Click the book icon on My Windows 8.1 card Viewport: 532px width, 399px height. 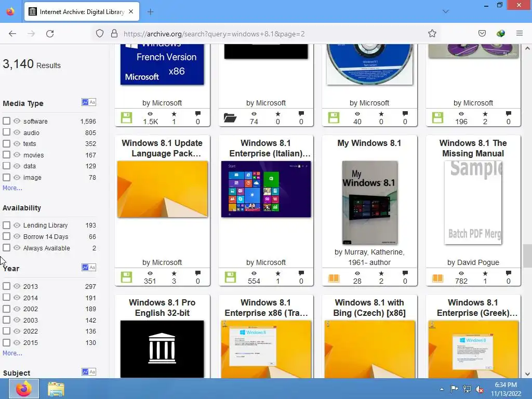pos(334,278)
